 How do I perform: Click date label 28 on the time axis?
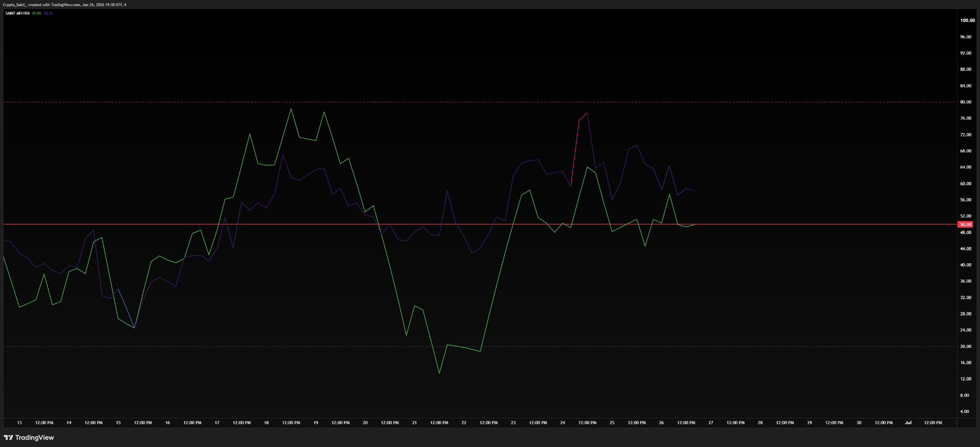[x=760, y=423]
